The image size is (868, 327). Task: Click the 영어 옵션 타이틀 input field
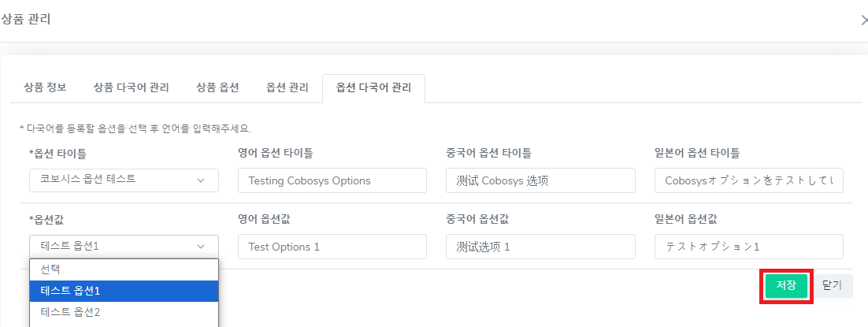click(x=332, y=180)
